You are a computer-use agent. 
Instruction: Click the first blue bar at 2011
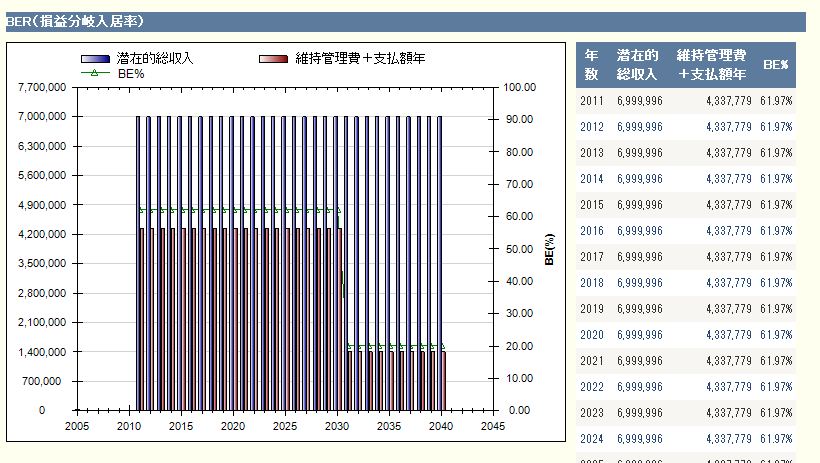tap(139, 260)
